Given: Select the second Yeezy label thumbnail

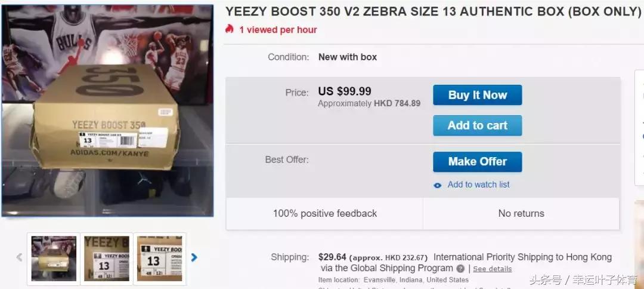Looking at the screenshot, I should click(x=107, y=258).
